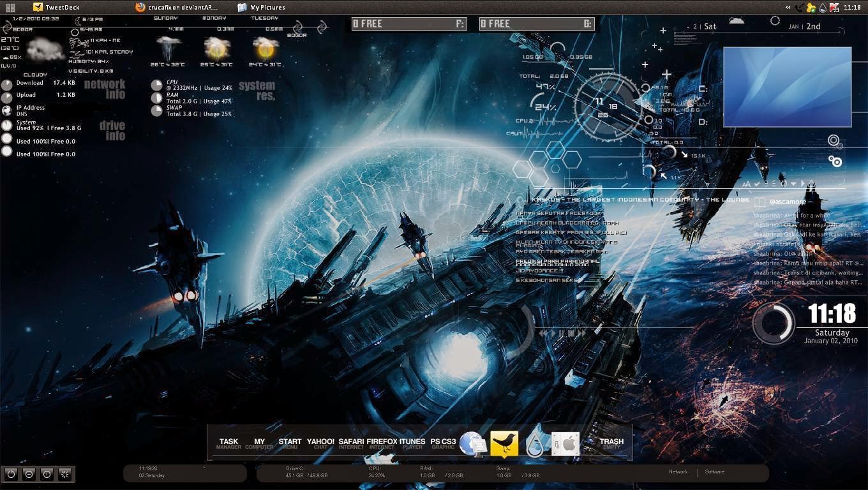The width and height of the screenshot is (868, 490).
Task: Select My Computer from the dock
Action: click(259, 441)
